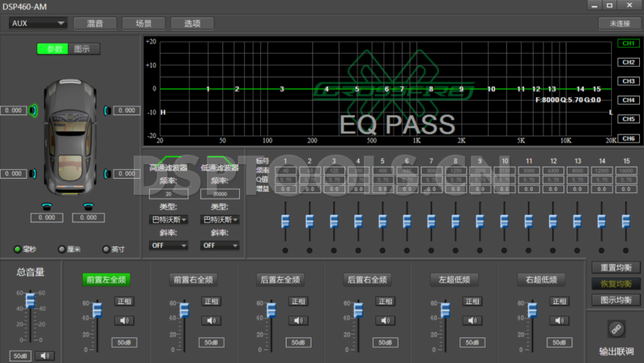Click the 未连接 connection button
This screenshot has height=363, width=644.
pyautogui.click(x=620, y=23)
